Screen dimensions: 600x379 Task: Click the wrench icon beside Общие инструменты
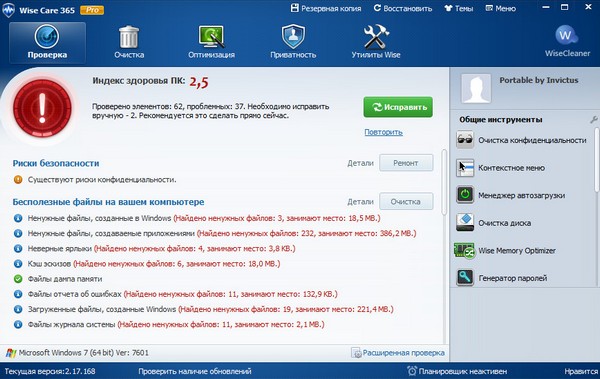click(x=593, y=120)
